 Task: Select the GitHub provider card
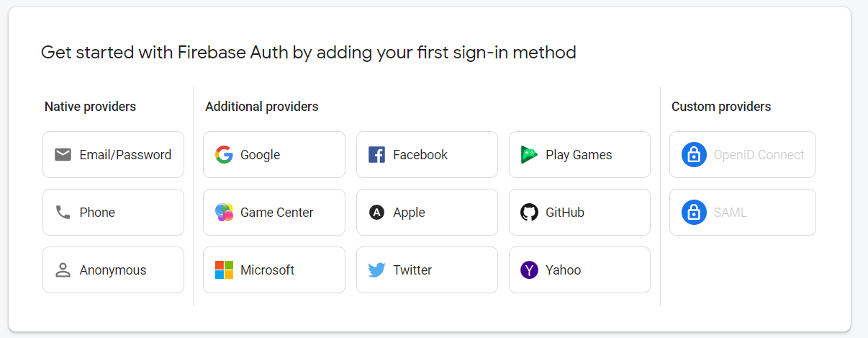[x=579, y=212]
